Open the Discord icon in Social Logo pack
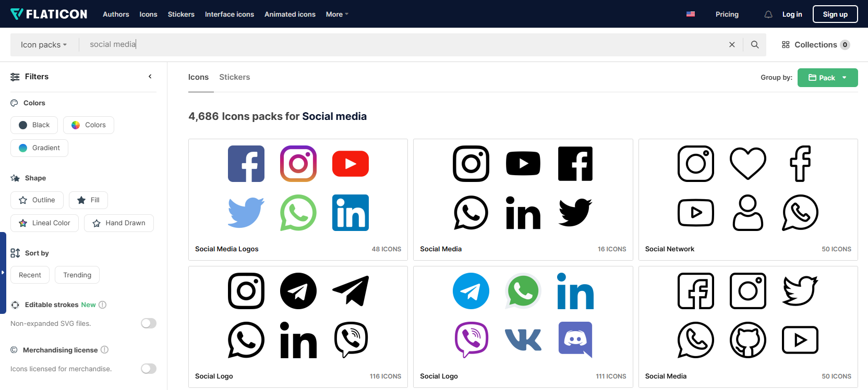 575,339
